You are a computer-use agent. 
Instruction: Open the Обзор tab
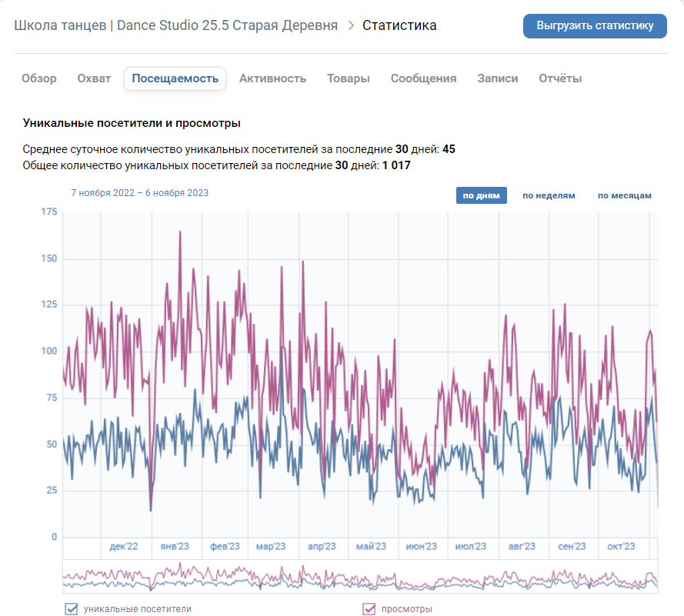tap(39, 78)
